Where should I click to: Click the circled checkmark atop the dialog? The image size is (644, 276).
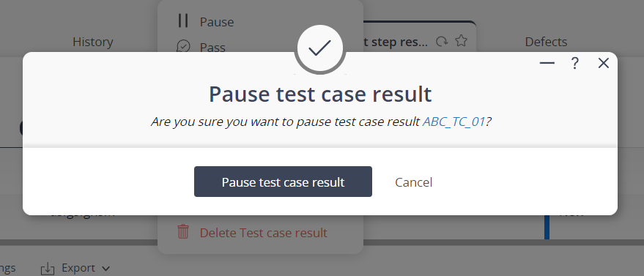point(320,48)
